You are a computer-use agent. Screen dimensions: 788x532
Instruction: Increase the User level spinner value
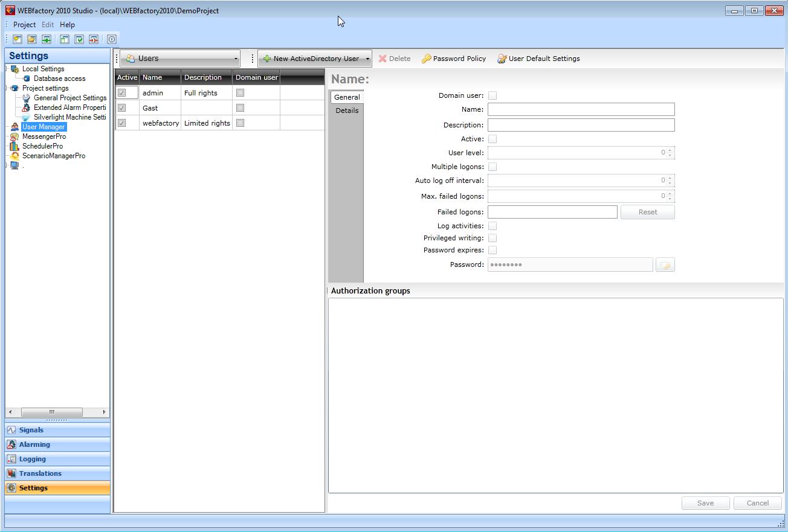(x=670, y=150)
